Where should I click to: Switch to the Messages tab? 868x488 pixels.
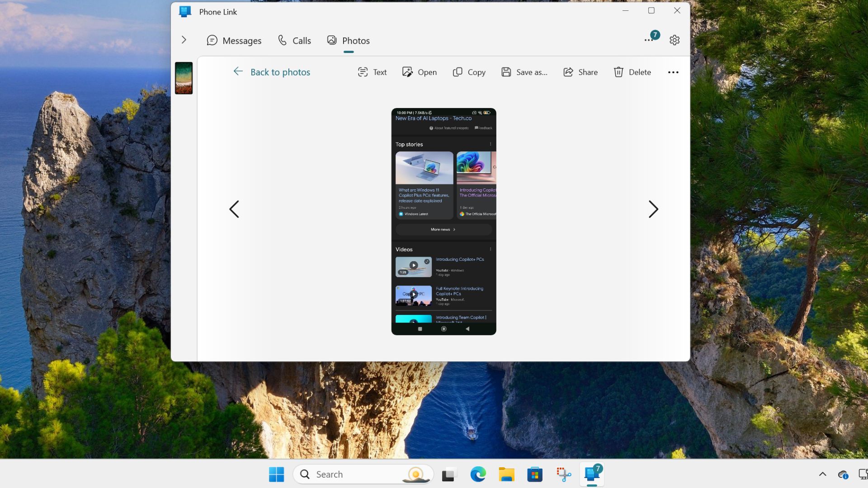(x=234, y=41)
